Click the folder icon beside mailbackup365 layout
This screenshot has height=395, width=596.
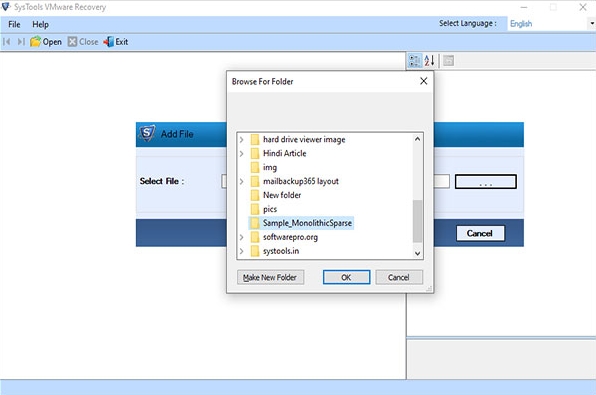(255, 181)
